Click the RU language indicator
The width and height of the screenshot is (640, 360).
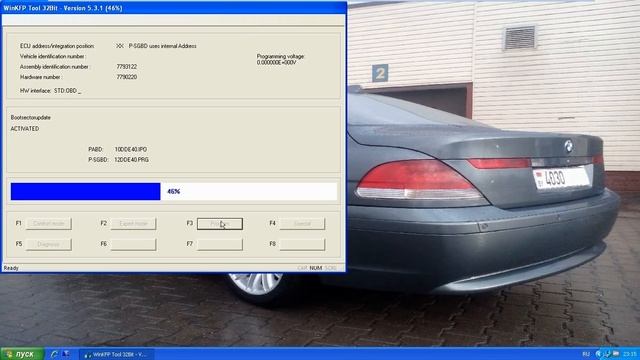coord(586,354)
